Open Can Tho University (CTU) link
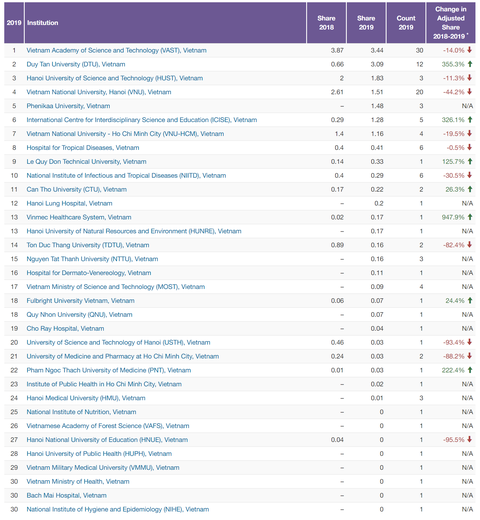Image resolution: width=480 pixels, height=520 pixels. (x=77, y=189)
